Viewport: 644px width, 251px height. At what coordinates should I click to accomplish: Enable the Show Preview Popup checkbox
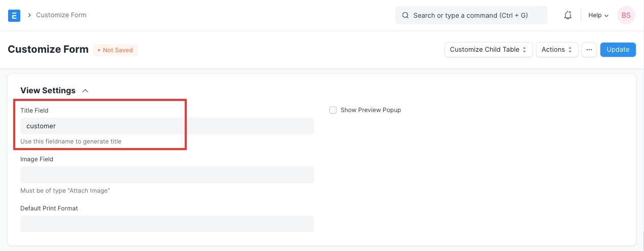click(333, 110)
